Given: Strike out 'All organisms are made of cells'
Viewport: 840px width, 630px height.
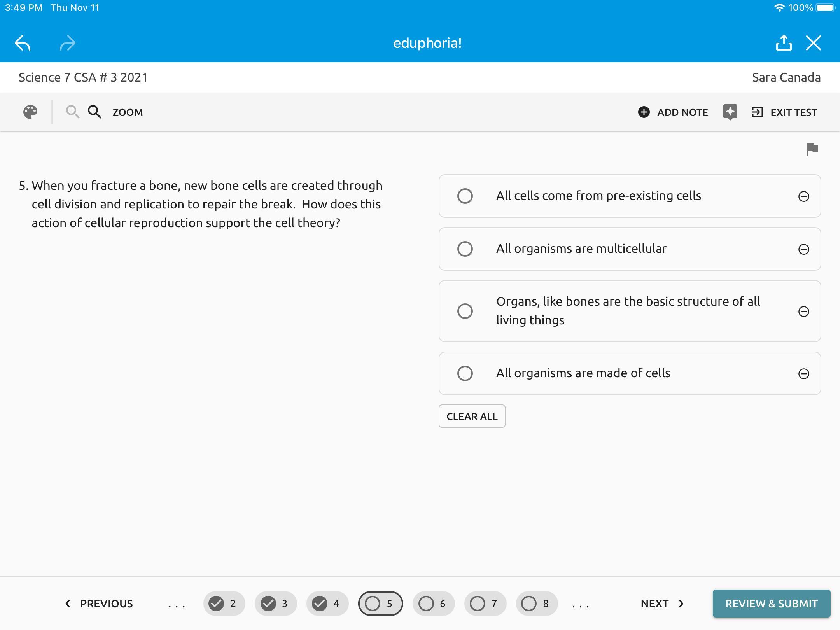Looking at the screenshot, I should [803, 373].
